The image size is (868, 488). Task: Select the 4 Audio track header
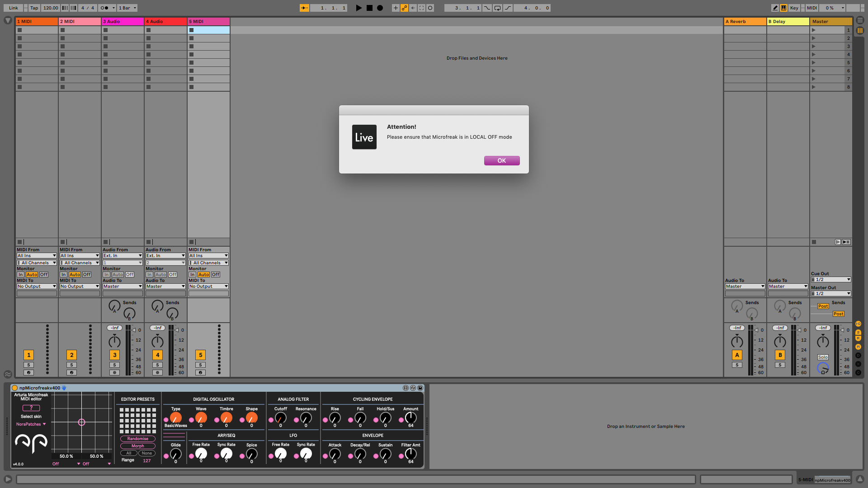tap(165, 21)
